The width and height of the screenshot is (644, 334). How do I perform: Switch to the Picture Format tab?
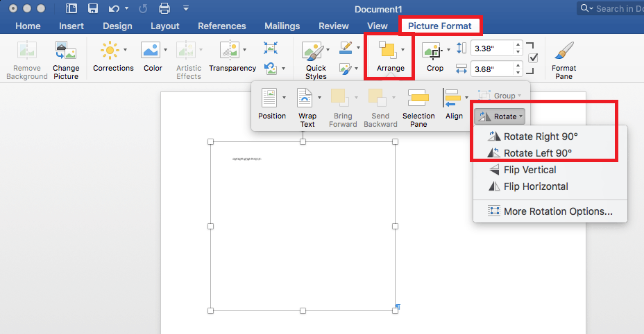tap(439, 26)
